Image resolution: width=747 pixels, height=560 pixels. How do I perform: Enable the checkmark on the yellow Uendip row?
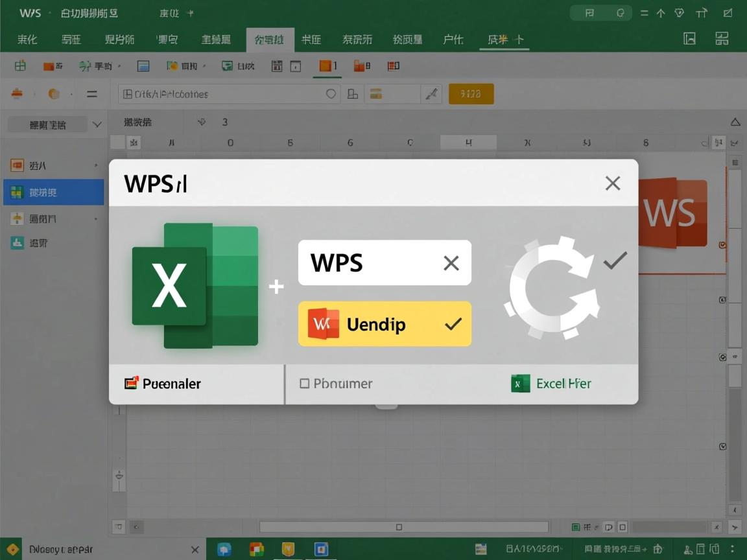pyautogui.click(x=453, y=324)
